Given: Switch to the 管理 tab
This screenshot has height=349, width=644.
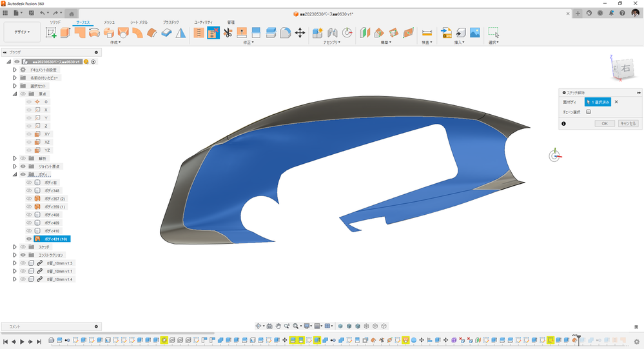Looking at the screenshot, I should [x=231, y=22].
